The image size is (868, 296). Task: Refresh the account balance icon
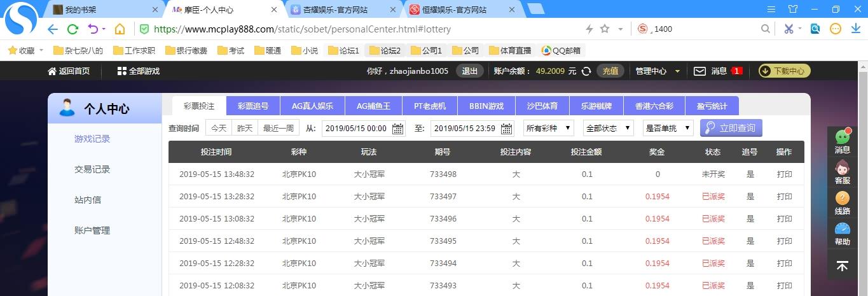coord(586,71)
